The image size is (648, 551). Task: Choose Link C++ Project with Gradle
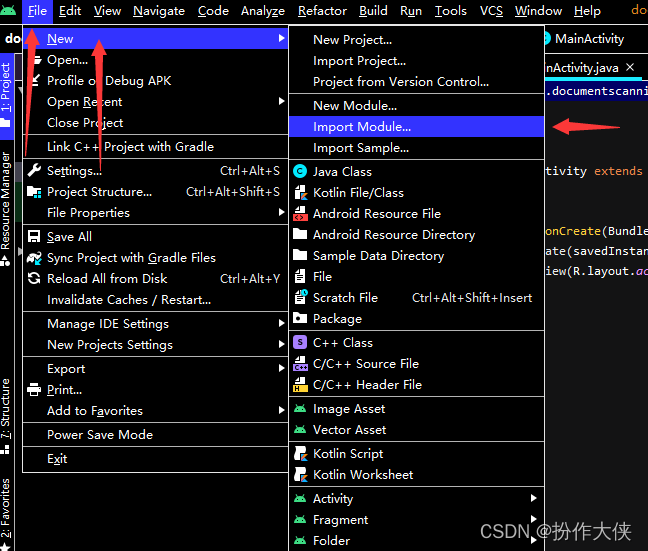(155, 146)
